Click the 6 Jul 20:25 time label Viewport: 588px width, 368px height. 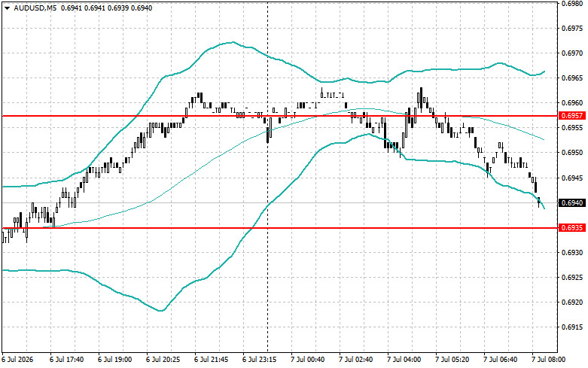pos(163,360)
